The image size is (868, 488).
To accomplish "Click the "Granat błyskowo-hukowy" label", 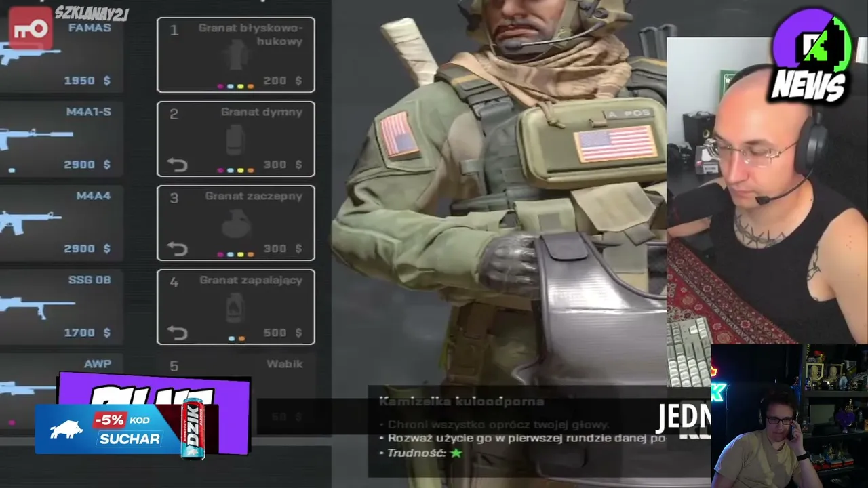I will click(251, 35).
